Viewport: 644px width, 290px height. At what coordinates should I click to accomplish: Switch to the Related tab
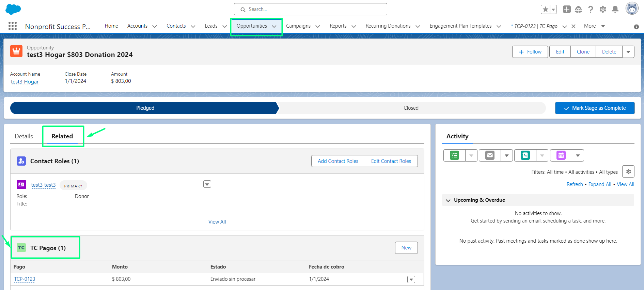pyautogui.click(x=62, y=136)
